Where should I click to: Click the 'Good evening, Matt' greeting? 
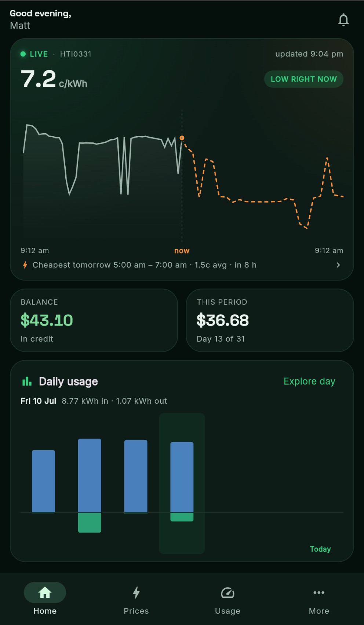[40, 19]
